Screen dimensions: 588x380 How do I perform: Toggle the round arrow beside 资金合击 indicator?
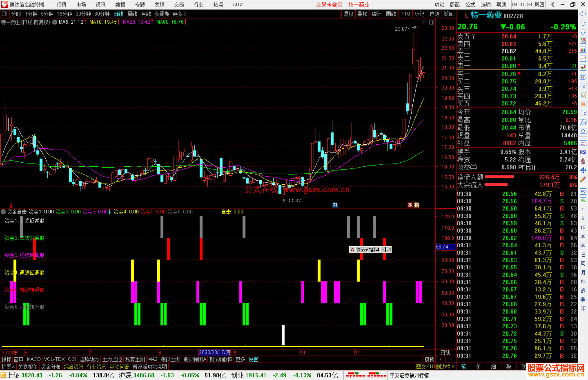tap(3, 212)
